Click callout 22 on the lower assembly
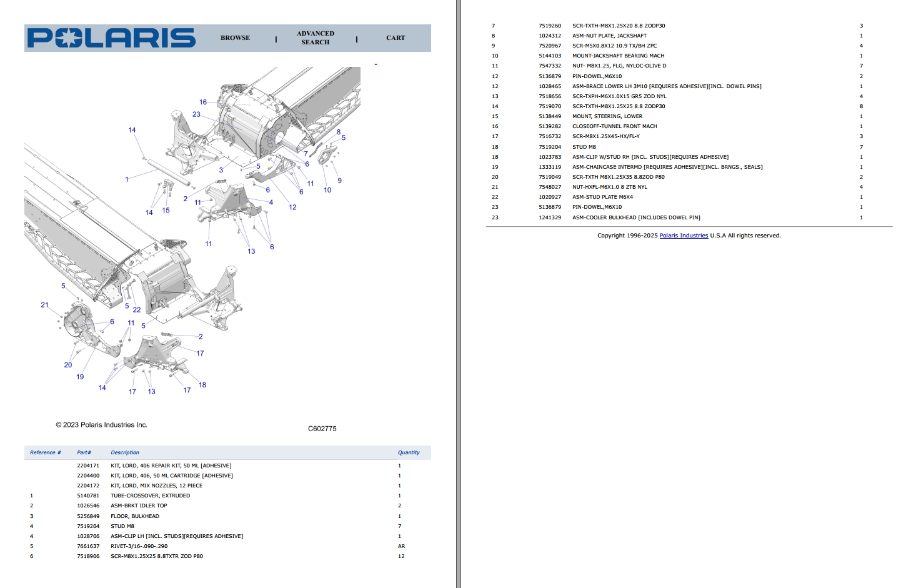This screenshot has width=916, height=588. click(x=137, y=310)
